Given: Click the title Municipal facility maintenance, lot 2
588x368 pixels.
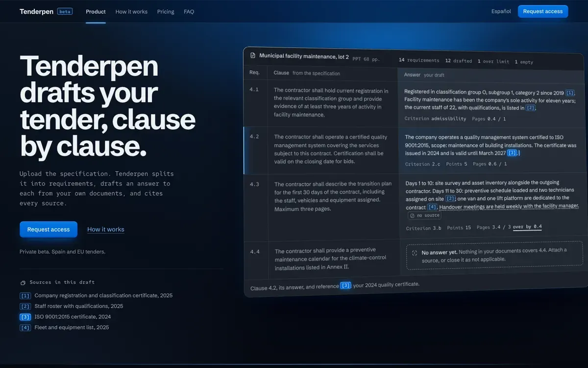Looking at the screenshot, I should [x=304, y=56].
